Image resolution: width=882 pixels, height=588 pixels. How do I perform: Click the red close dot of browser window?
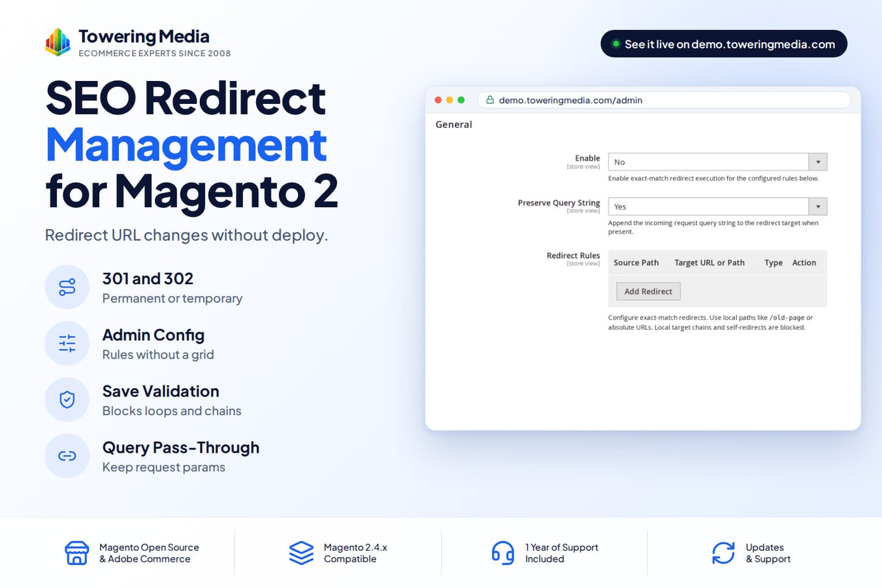[438, 100]
